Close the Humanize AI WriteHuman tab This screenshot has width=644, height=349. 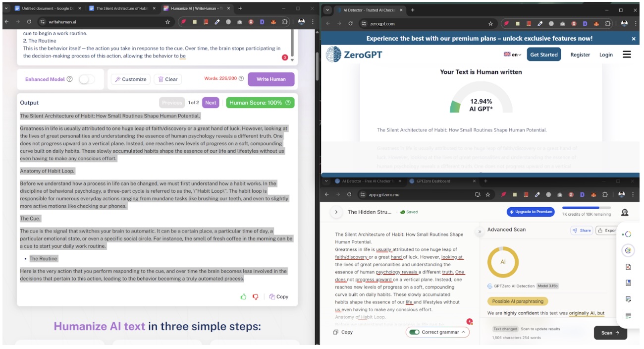pyautogui.click(x=227, y=8)
